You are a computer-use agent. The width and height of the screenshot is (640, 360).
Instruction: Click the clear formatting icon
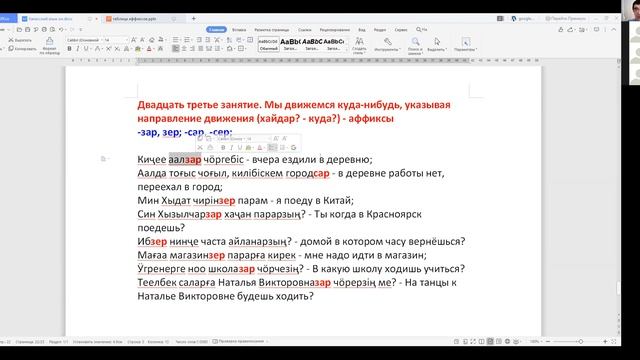152,40
